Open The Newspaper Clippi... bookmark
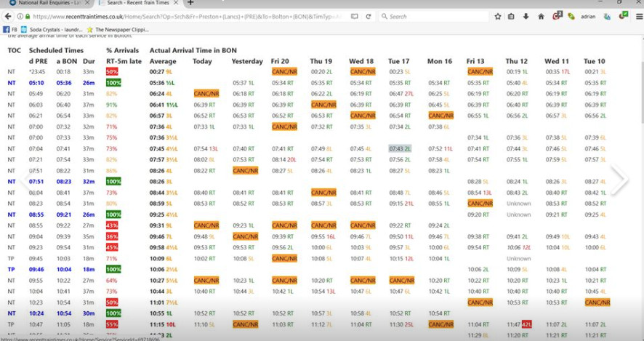 [x=120, y=29]
